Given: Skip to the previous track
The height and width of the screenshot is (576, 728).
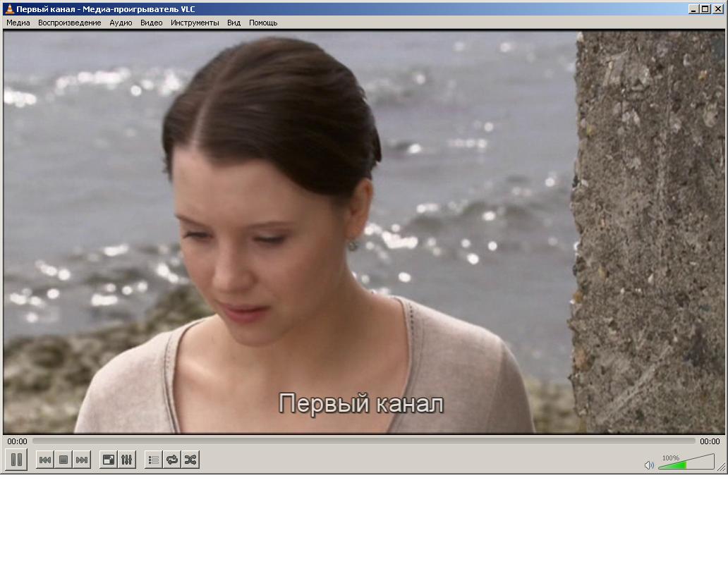Looking at the screenshot, I should pyautogui.click(x=44, y=460).
